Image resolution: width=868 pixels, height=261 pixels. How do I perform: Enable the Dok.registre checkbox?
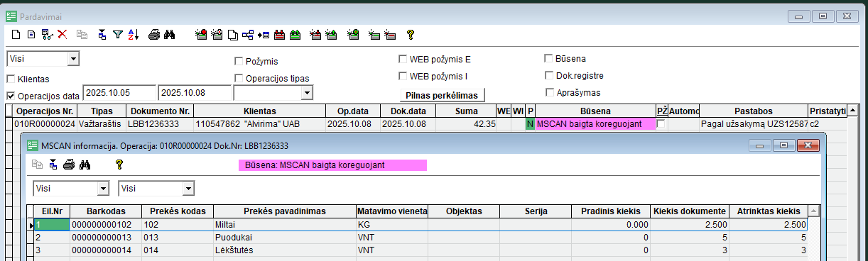pos(549,74)
